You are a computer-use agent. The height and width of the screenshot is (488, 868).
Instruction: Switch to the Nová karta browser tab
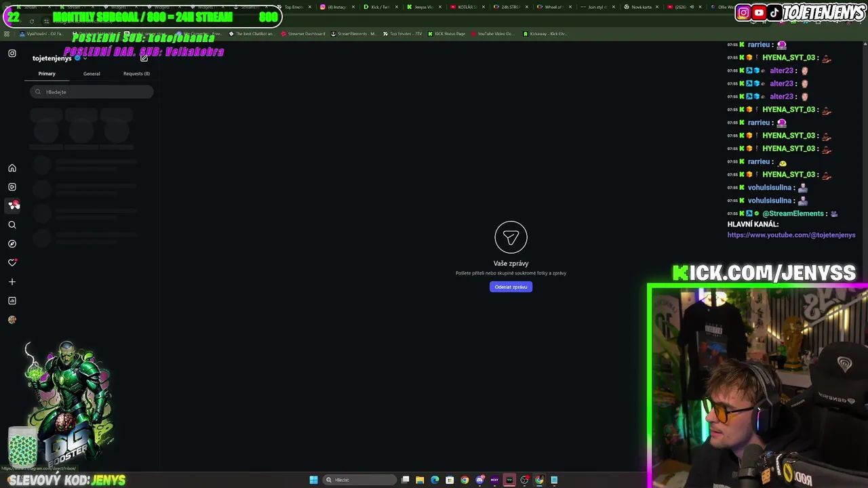[x=641, y=7]
